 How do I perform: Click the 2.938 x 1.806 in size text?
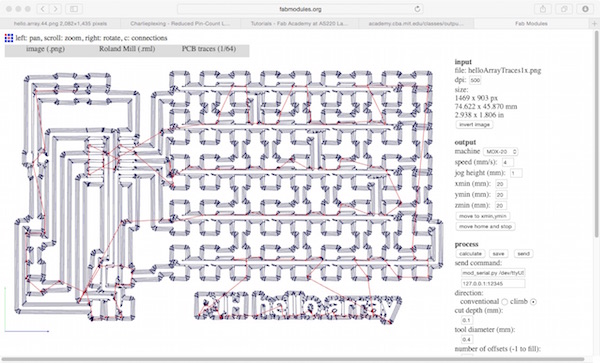(x=479, y=115)
